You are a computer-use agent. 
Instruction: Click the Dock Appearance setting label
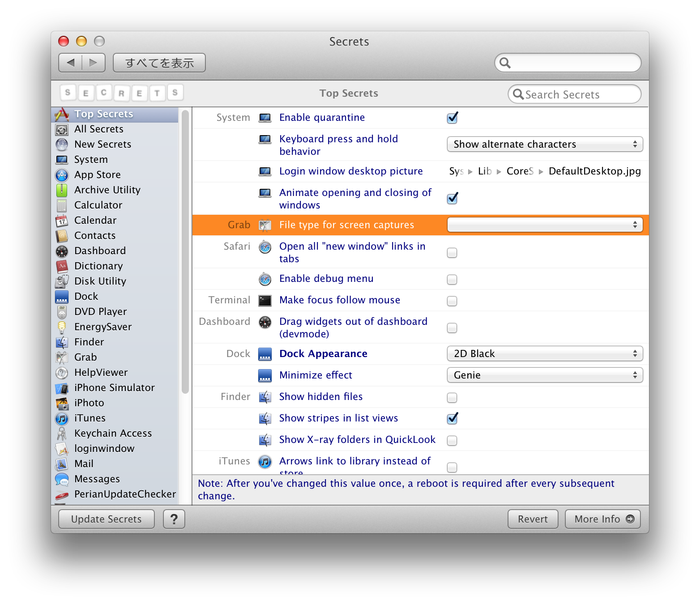(x=323, y=354)
